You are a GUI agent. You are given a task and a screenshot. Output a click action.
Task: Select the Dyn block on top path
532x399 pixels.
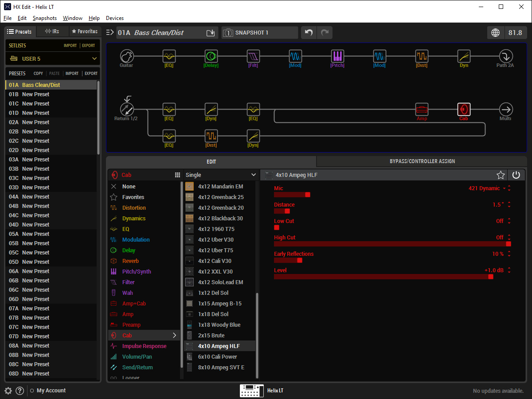pos(464,56)
